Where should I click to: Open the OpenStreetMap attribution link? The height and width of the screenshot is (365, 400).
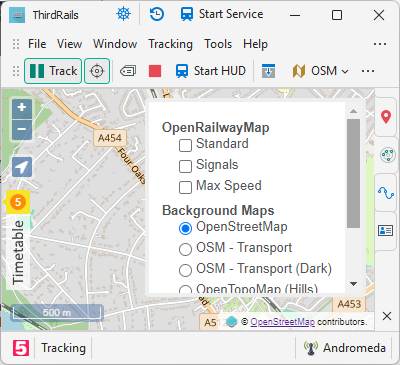click(282, 322)
